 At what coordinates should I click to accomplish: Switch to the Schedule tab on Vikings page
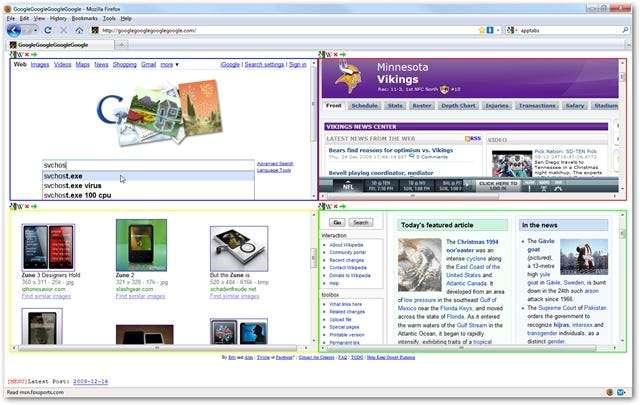(365, 105)
